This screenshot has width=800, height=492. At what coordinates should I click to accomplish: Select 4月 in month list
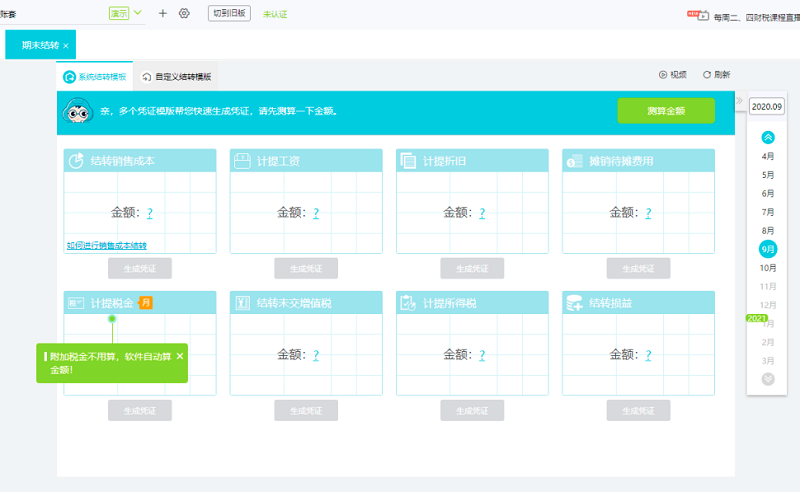pyautogui.click(x=768, y=156)
